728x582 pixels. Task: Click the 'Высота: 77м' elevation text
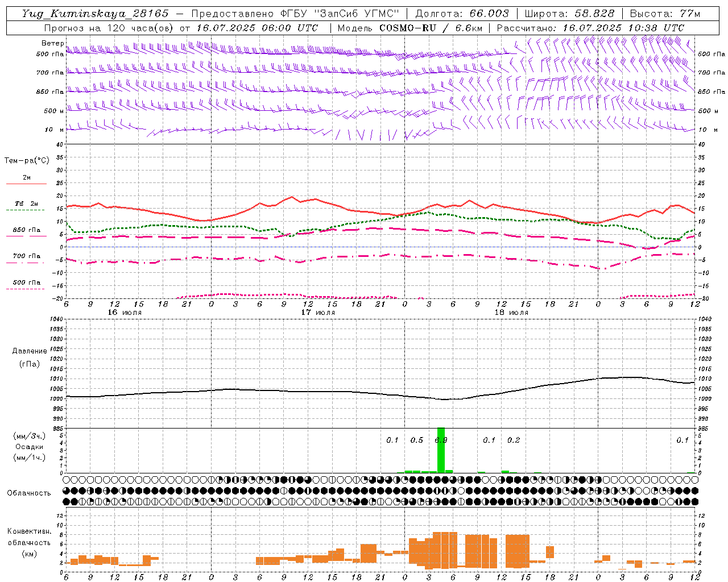(x=665, y=14)
